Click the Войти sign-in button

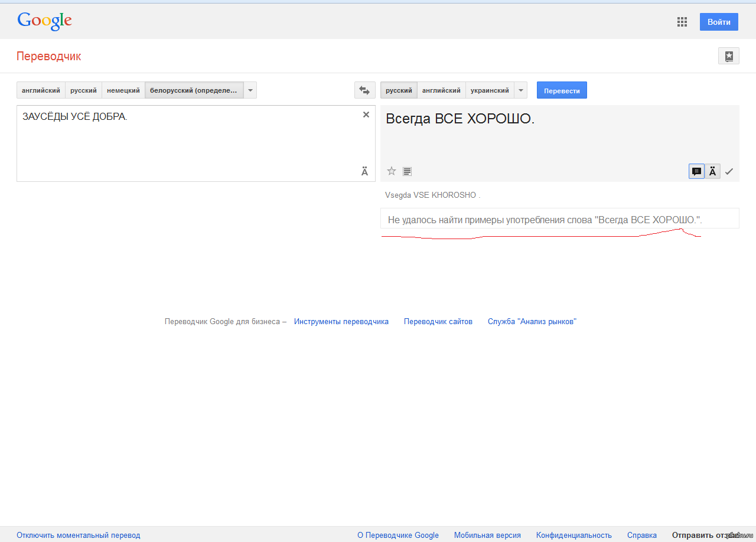(x=719, y=22)
